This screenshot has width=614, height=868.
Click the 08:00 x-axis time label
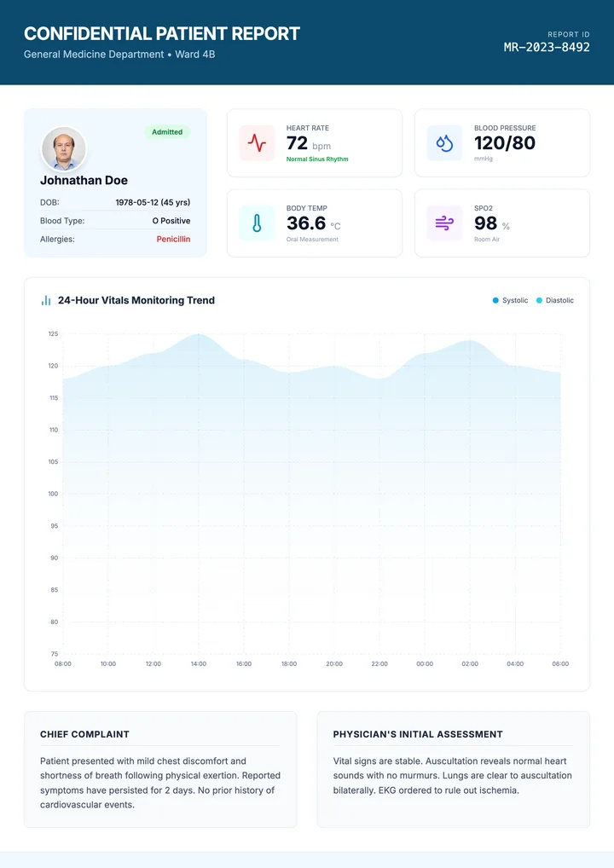(x=63, y=663)
